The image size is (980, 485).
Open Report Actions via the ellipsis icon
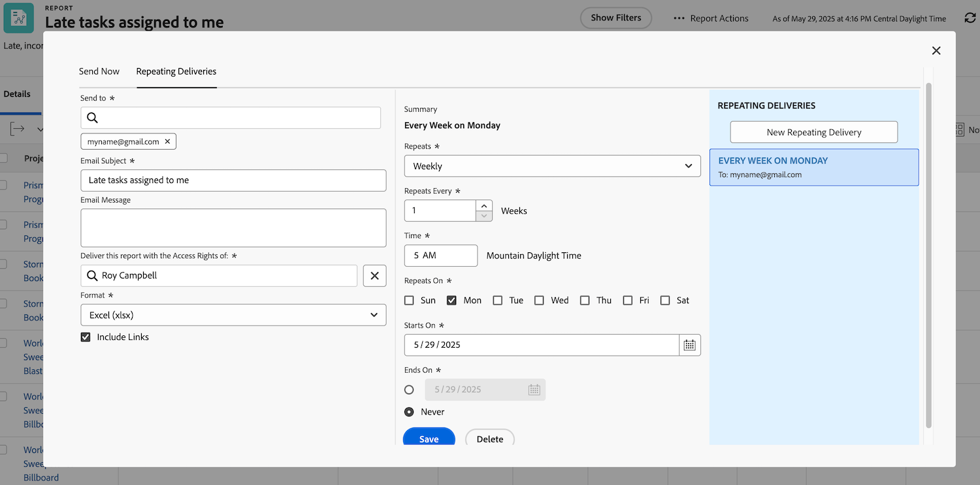[678, 18]
